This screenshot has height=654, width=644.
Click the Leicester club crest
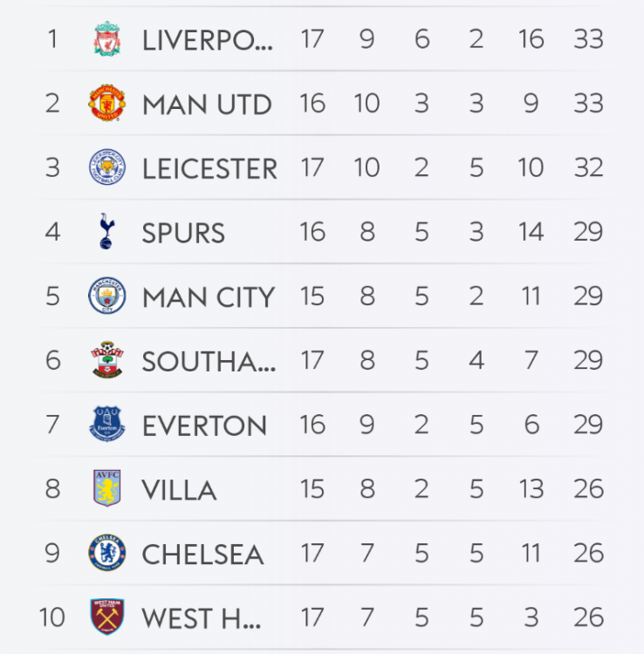pos(106,167)
